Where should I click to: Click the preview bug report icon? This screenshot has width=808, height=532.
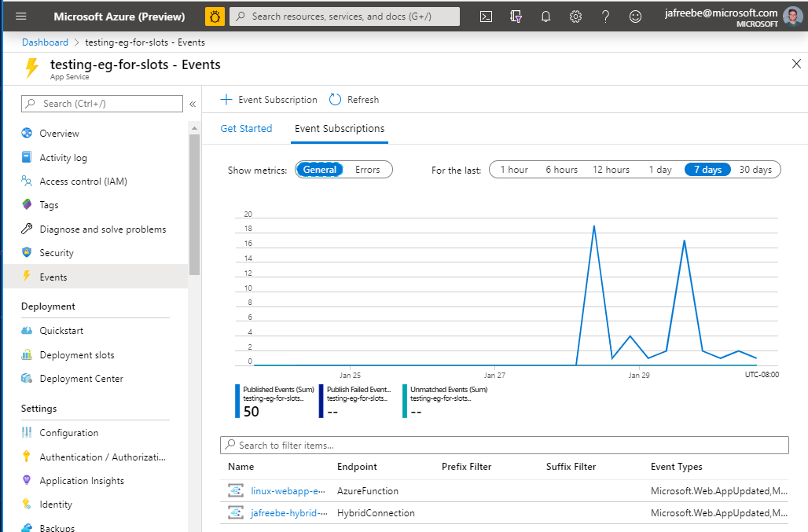click(215, 17)
